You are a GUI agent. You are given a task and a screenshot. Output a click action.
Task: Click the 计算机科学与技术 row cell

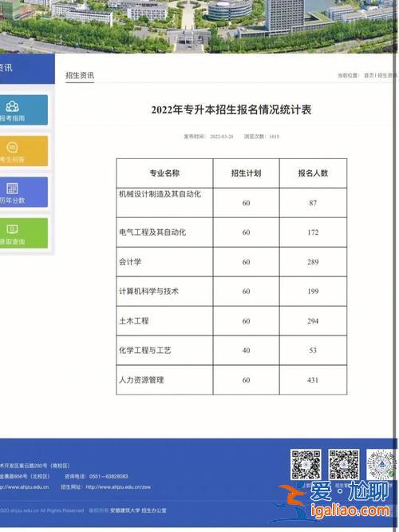click(x=164, y=292)
